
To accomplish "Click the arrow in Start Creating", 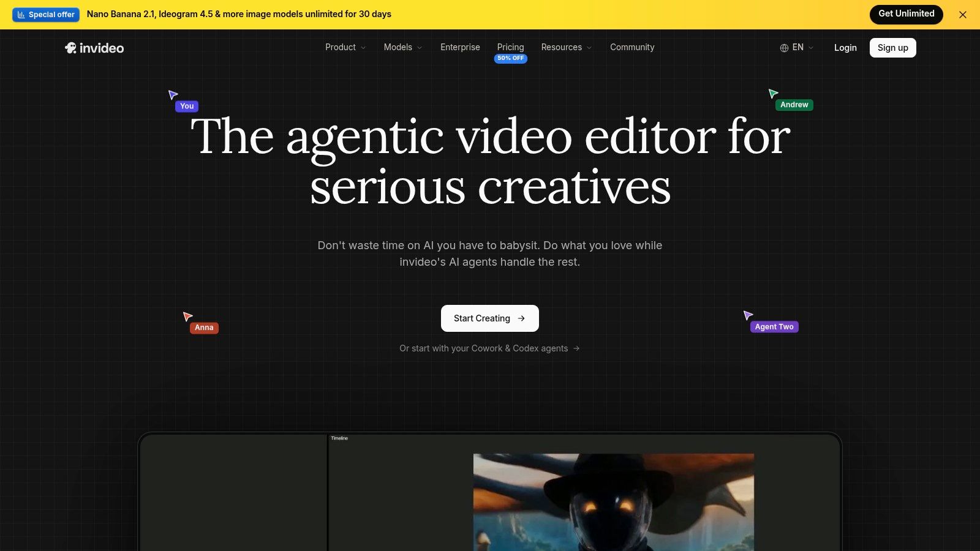I will click(521, 318).
